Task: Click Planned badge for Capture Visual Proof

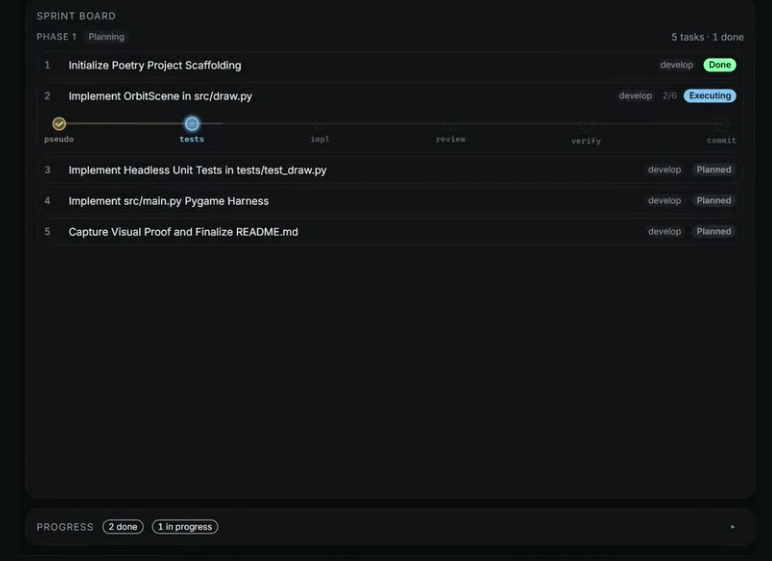Action: [714, 231]
